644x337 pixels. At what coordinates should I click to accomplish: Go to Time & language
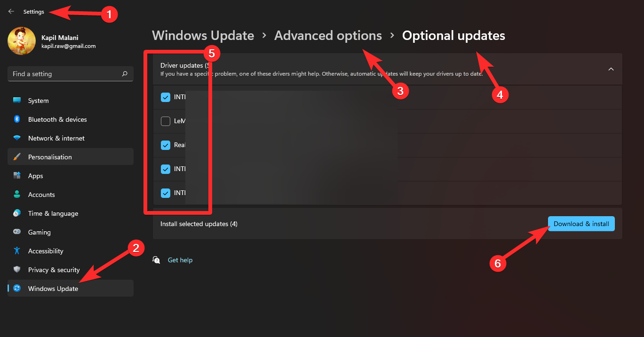point(71,213)
